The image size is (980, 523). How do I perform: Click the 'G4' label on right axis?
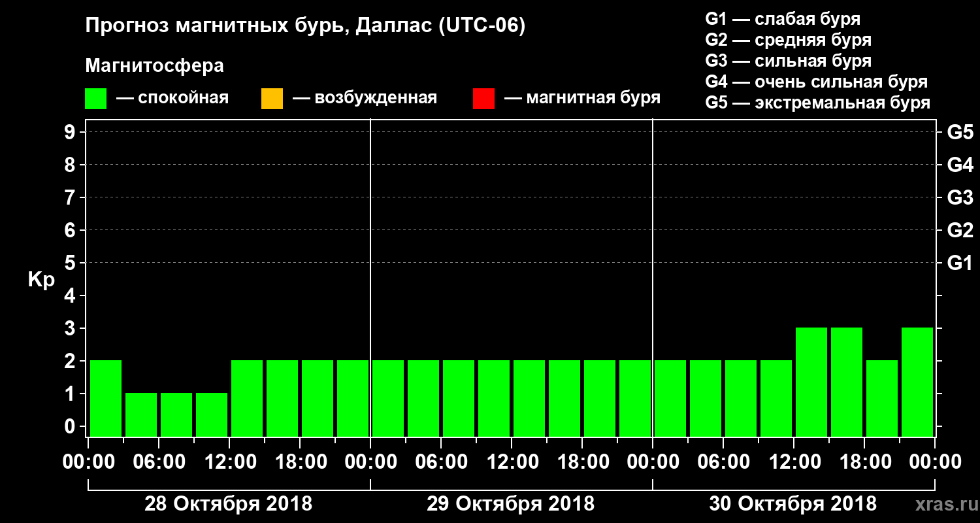pyautogui.click(x=960, y=165)
